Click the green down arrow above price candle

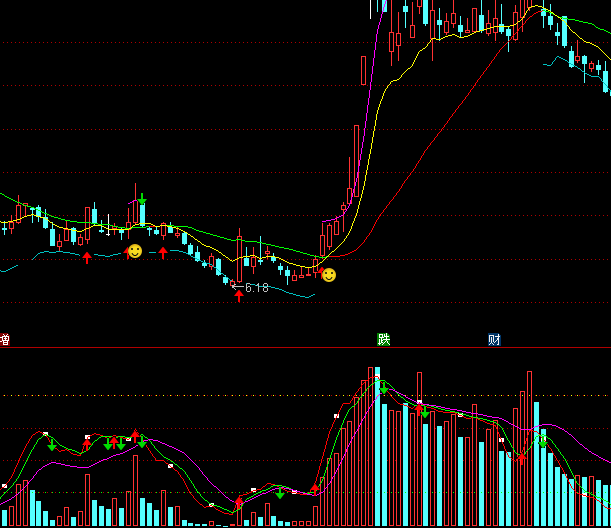point(142,200)
